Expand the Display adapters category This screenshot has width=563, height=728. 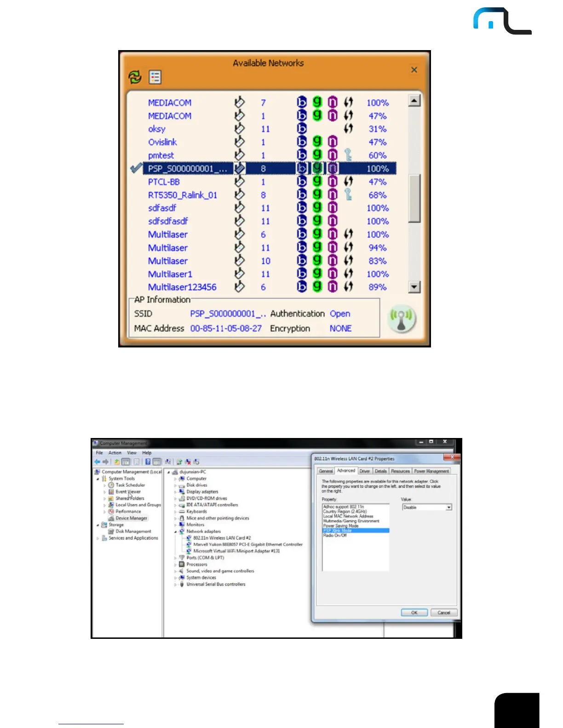pyautogui.click(x=175, y=492)
